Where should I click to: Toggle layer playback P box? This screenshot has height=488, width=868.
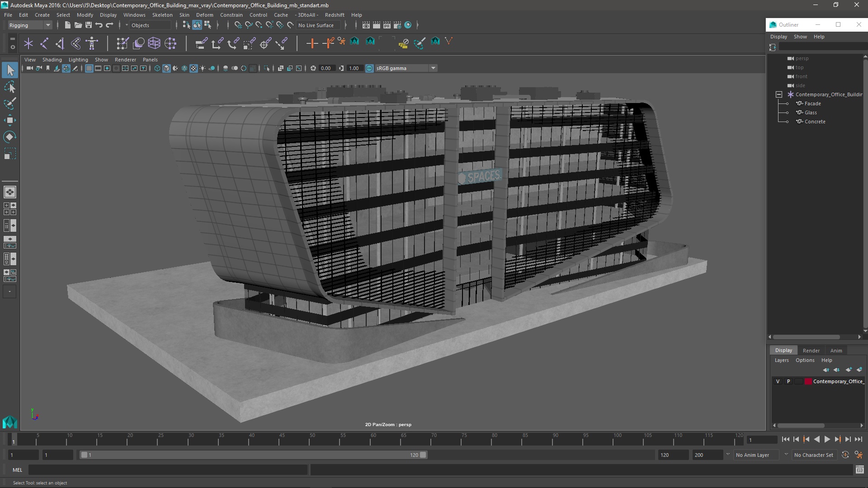point(788,381)
